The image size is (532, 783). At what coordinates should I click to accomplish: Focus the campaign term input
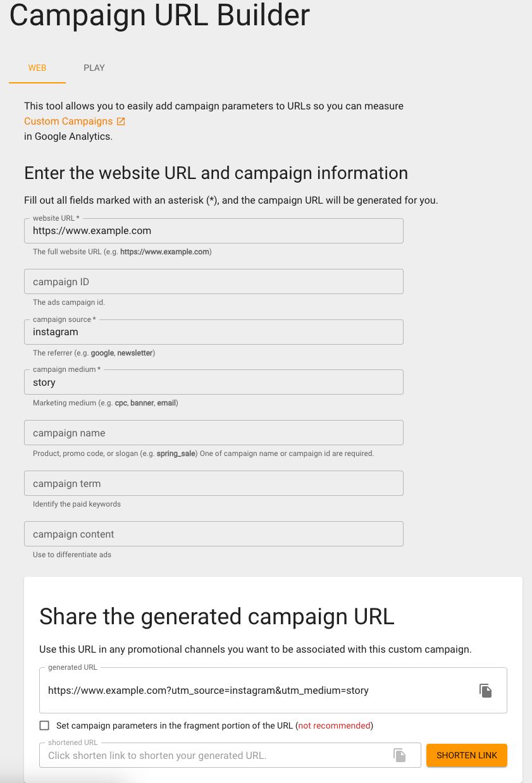click(213, 484)
